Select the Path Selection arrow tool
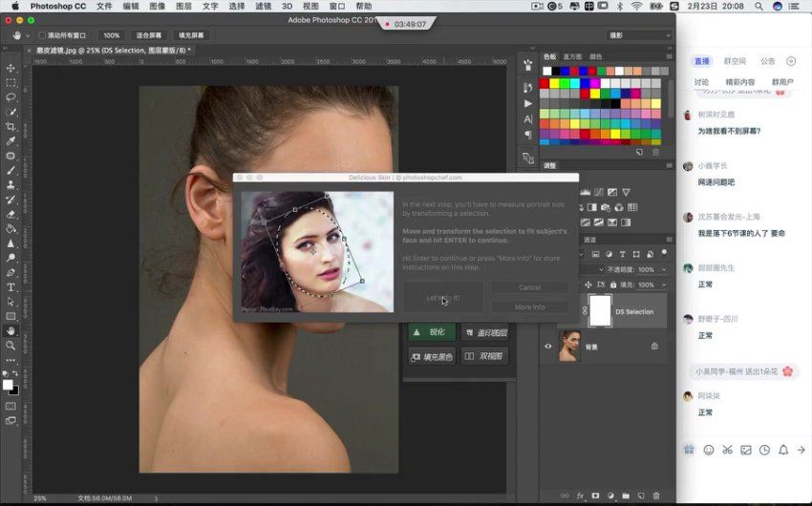 (11, 302)
